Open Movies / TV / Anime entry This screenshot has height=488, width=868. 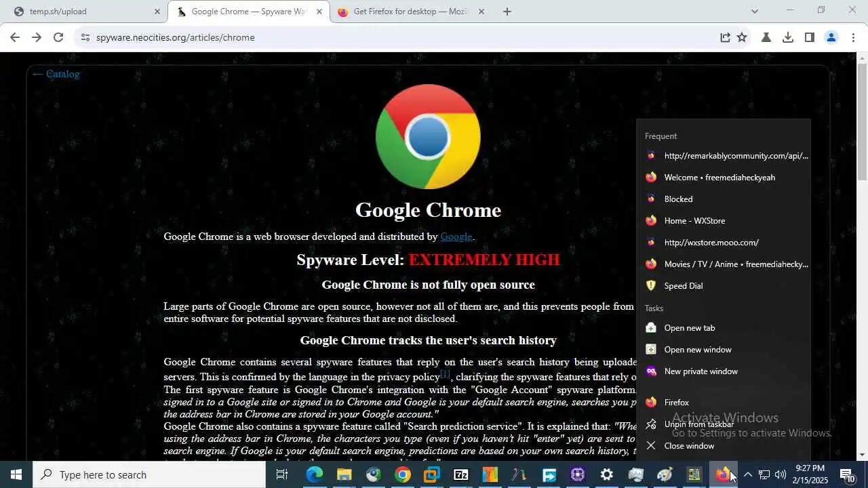tap(724, 264)
